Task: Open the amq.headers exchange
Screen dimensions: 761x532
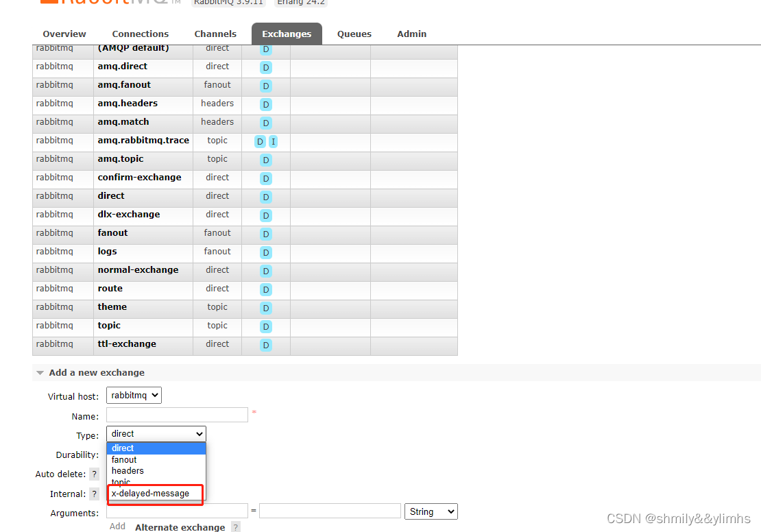Action: pos(128,104)
